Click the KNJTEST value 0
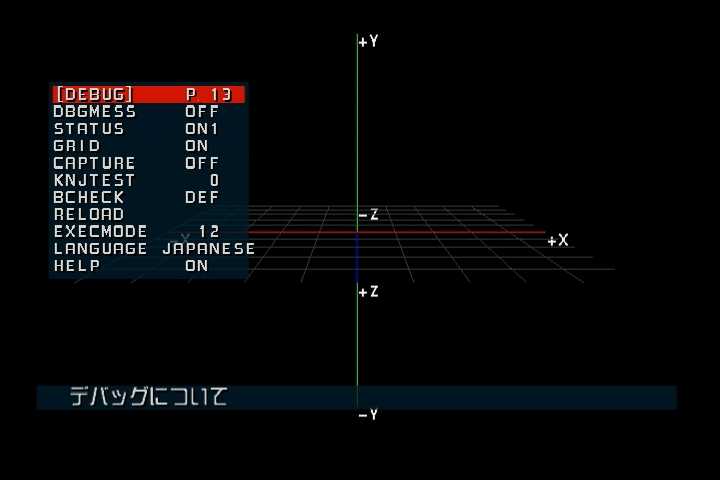Screen dimensions: 720x480 point(214,181)
